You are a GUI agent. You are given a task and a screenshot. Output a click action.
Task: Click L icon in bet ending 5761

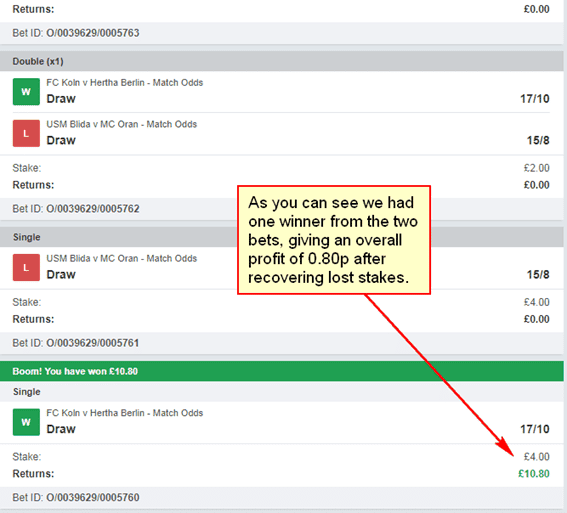click(26, 268)
